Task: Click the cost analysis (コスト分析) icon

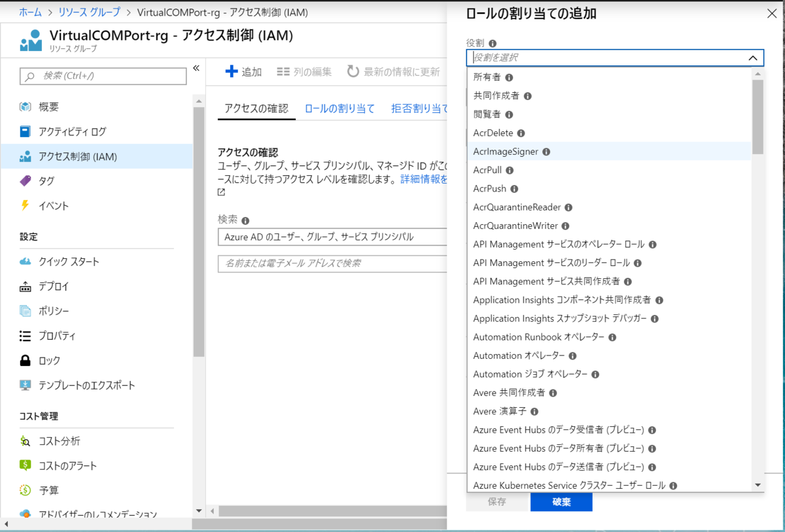Action: tap(26, 441)
